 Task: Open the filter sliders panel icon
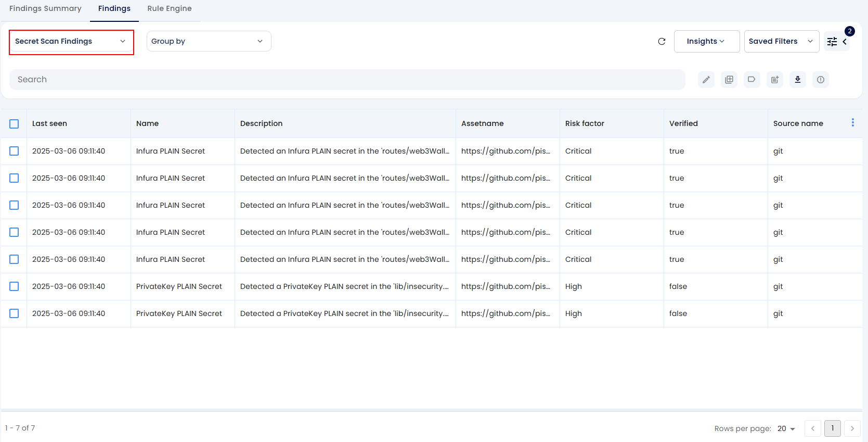(832, 42)
